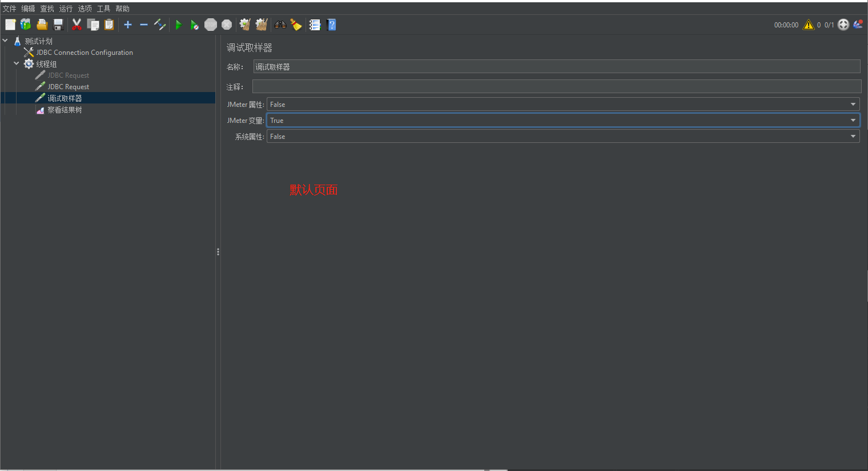Select the greyed-out disabled JDBC Request

pyautogui.click(x=68, y=75)
